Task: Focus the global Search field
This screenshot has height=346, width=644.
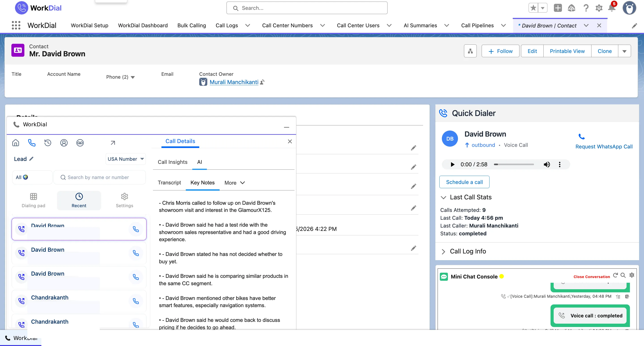Action: click(x=307, y=8)
